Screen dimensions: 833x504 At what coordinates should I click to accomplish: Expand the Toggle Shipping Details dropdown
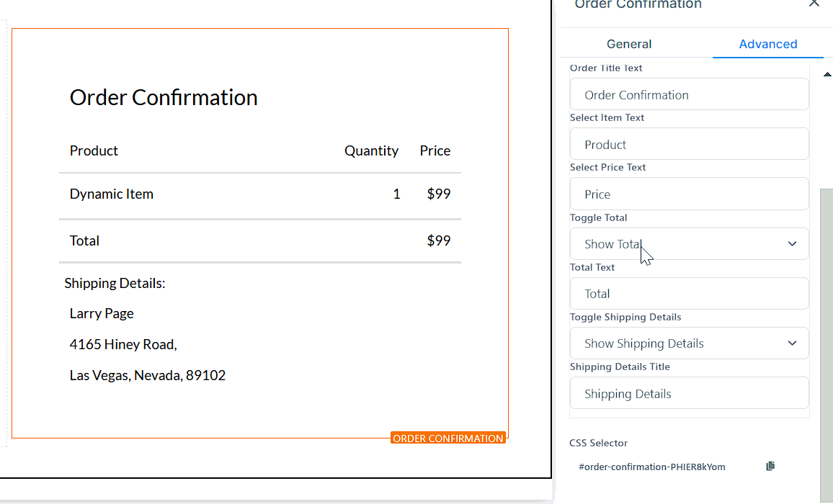click(689, 343)
